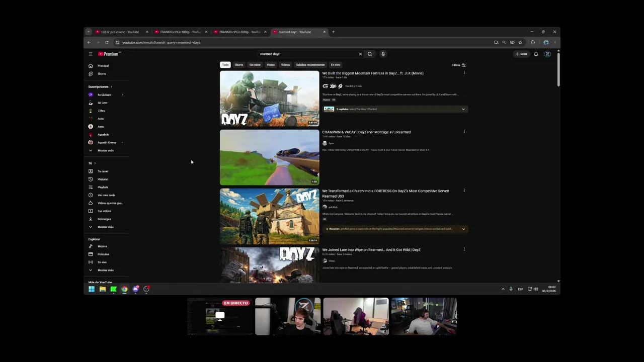Open Shorts in the left sidebar
The image size is (644, 362).
coord(102,74)
